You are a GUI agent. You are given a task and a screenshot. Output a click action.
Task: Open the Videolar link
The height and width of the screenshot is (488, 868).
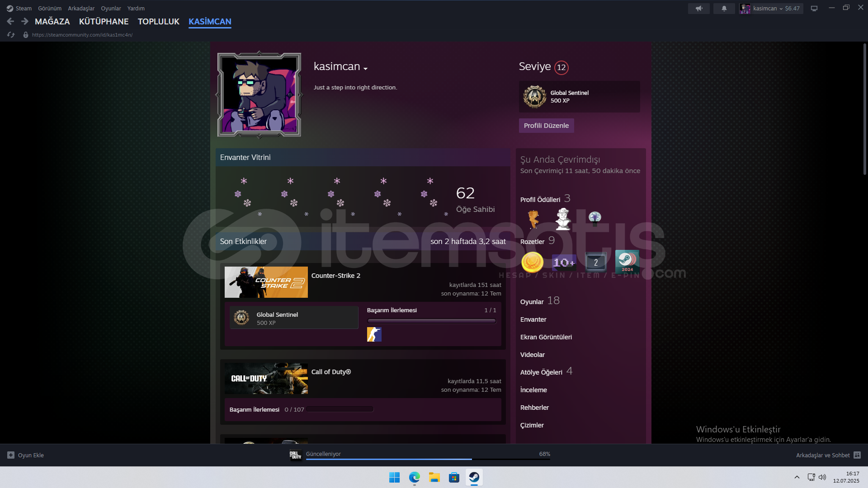[533, 355]
